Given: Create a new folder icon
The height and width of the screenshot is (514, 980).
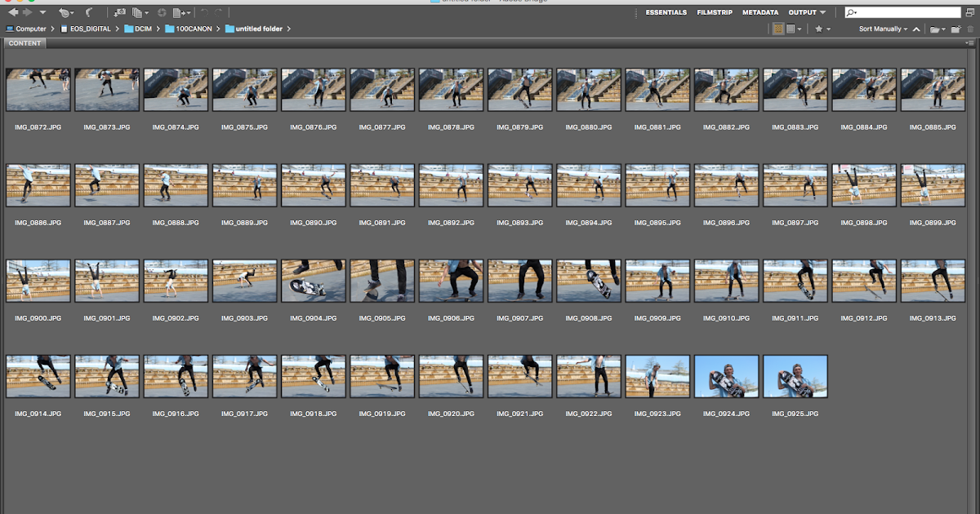Looking at the screenshot, I should pos(955,29).
